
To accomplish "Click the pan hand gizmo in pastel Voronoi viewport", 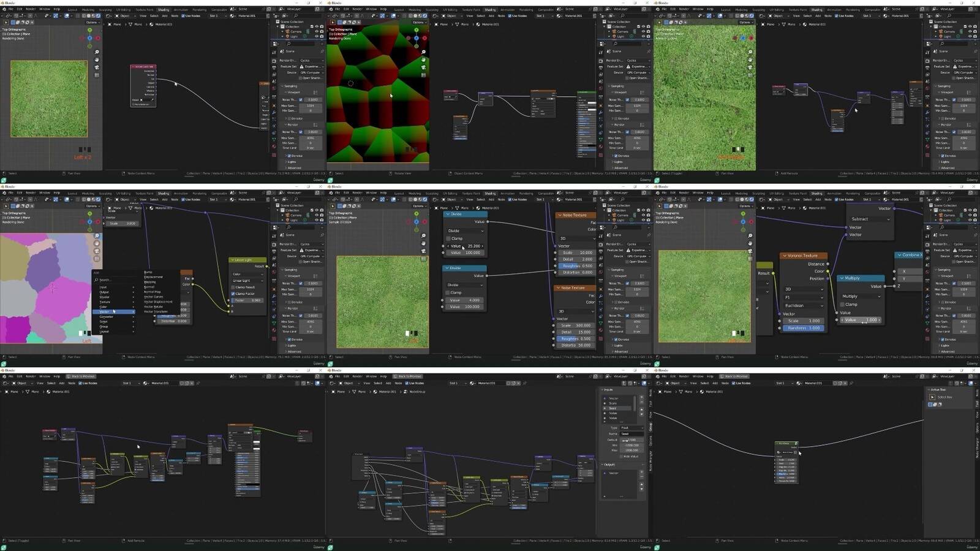I will coord(97,243).
